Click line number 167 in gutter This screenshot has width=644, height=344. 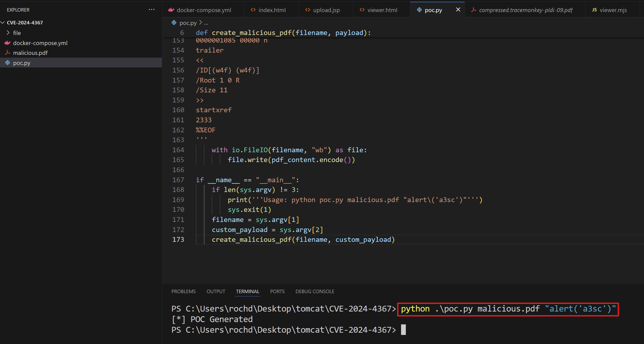tap(178, 180)
